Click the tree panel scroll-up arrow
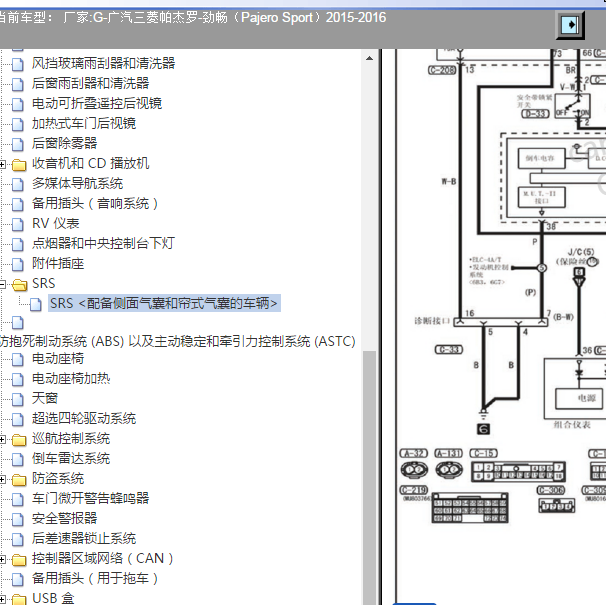The width and height of the screenshot is (606, 605). 369,58
